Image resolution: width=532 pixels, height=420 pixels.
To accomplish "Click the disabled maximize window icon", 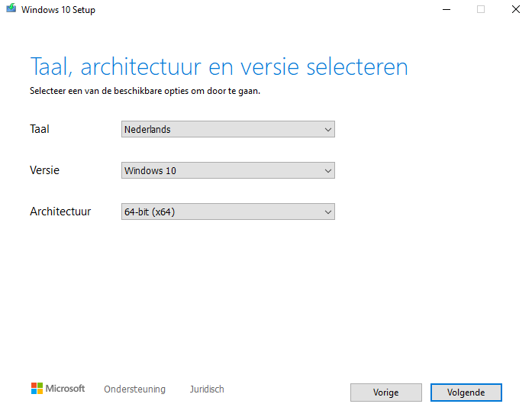I will click(481, 9).
